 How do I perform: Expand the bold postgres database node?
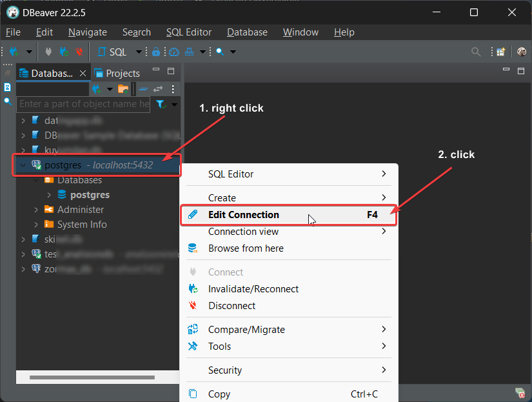[x=49, y=195]
